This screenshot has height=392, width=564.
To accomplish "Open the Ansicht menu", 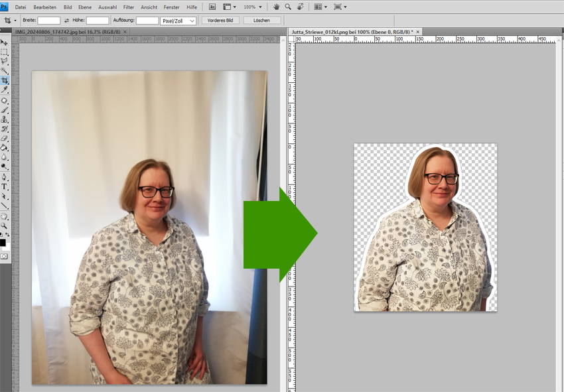I will coord(149,7).
